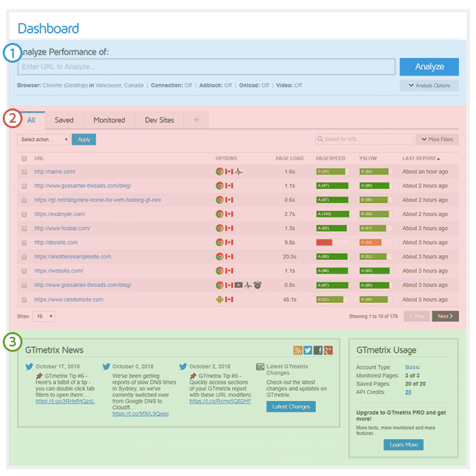
Task: Check the box for https://anotherexamplesite.com
Action: [x=25, y=257]
